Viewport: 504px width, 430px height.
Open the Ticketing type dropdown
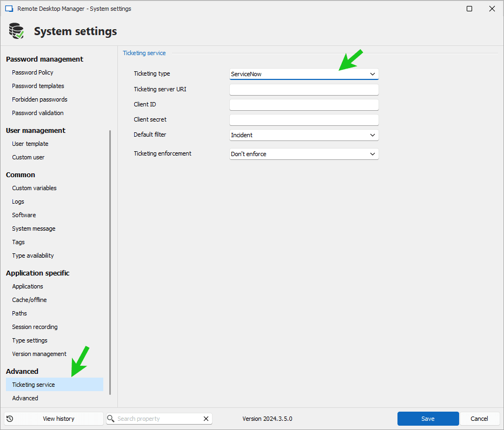304,74
